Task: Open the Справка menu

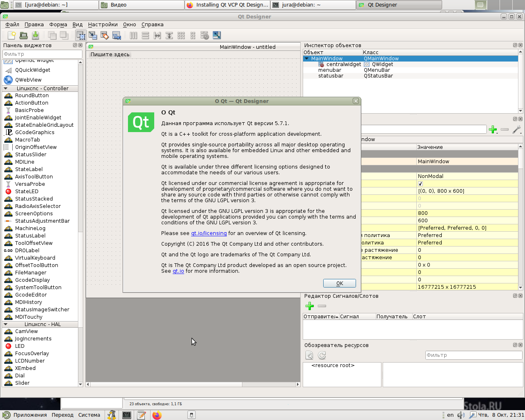Action: coord(153,25)
